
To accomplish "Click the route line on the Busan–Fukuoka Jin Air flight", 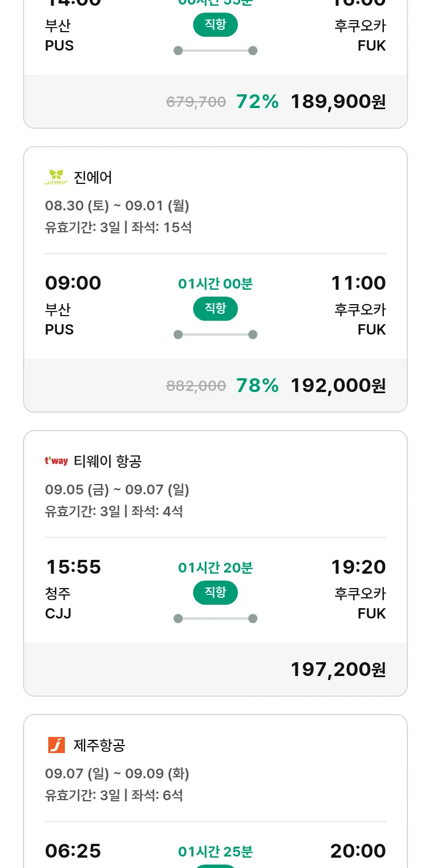I will click(x=215, y=335).
